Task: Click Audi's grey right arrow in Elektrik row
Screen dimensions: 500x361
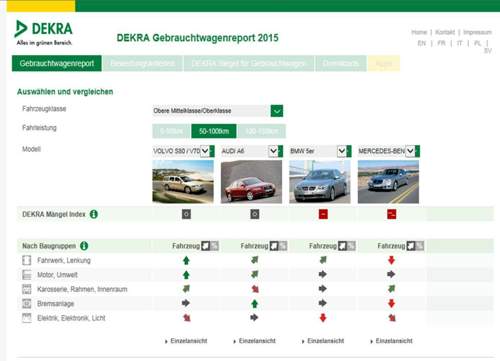Action: 254,317
